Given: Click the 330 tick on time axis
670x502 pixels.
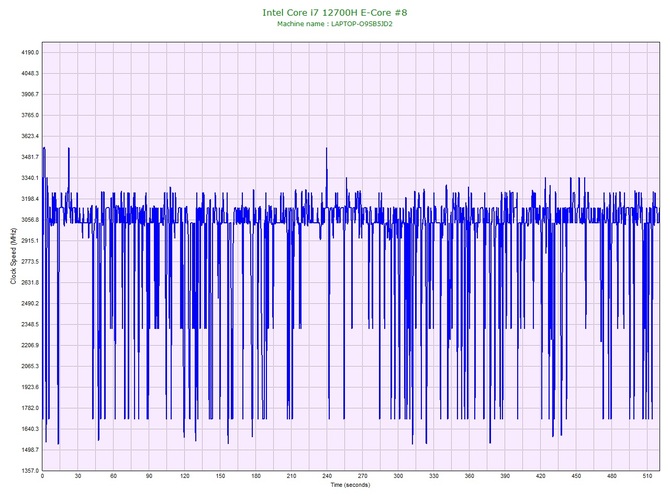Looking at the screenshot, I should (x=434, y=476).
